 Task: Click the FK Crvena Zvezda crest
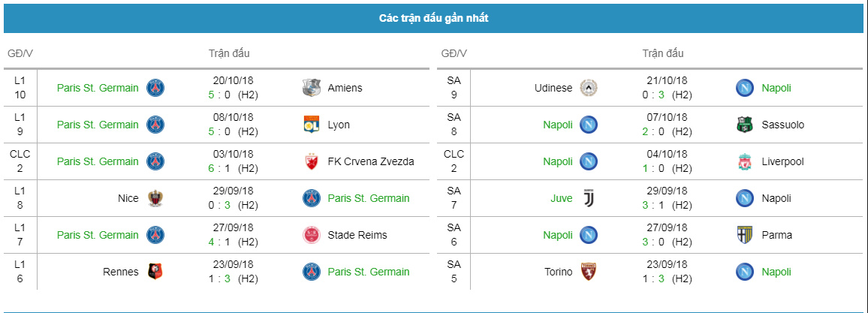point(312,161)
